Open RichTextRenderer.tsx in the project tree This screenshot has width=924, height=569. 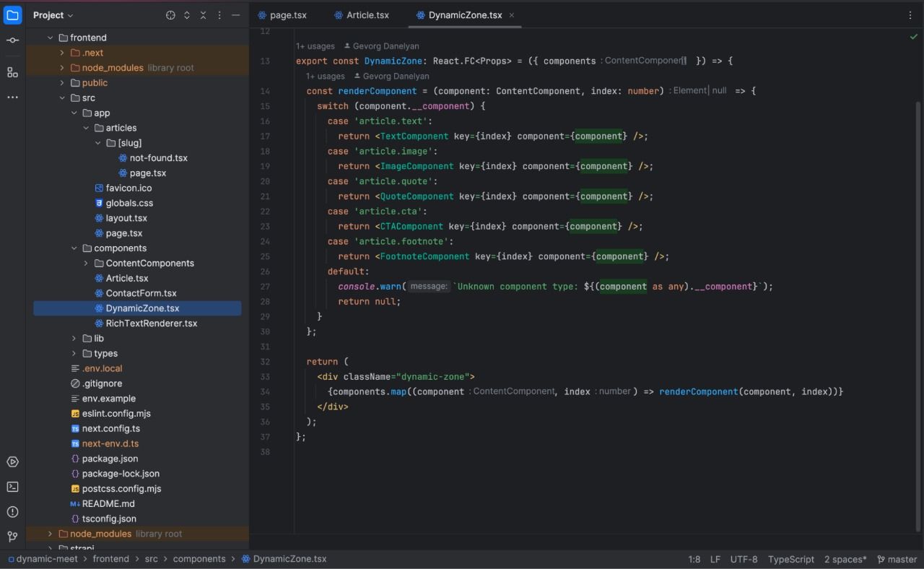pyautogui.click(x=151, y=323)
